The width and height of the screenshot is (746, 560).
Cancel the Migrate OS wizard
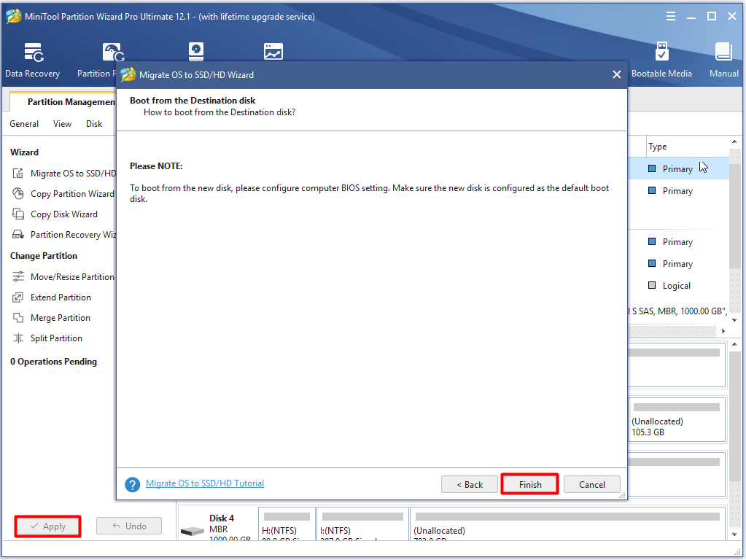(592, 484)
